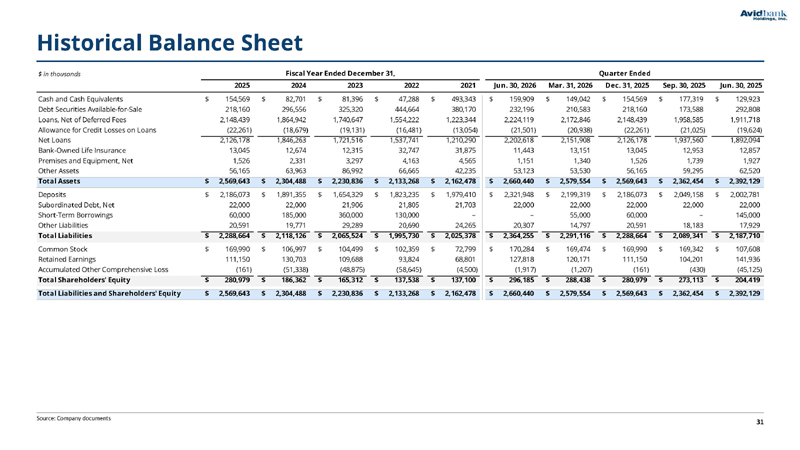800x450 pixels.
Task: Click the page number 31
Action: 760,422
